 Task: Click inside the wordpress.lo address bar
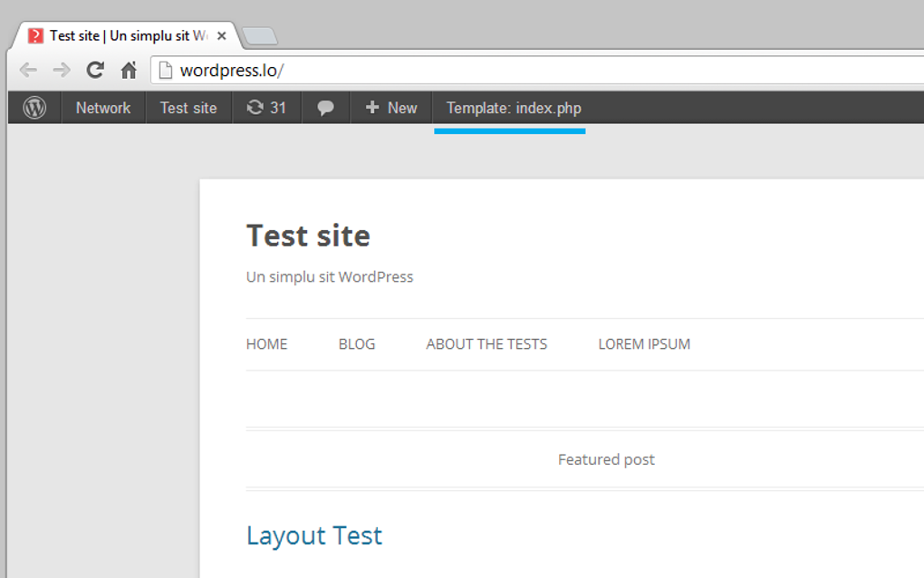272,70
